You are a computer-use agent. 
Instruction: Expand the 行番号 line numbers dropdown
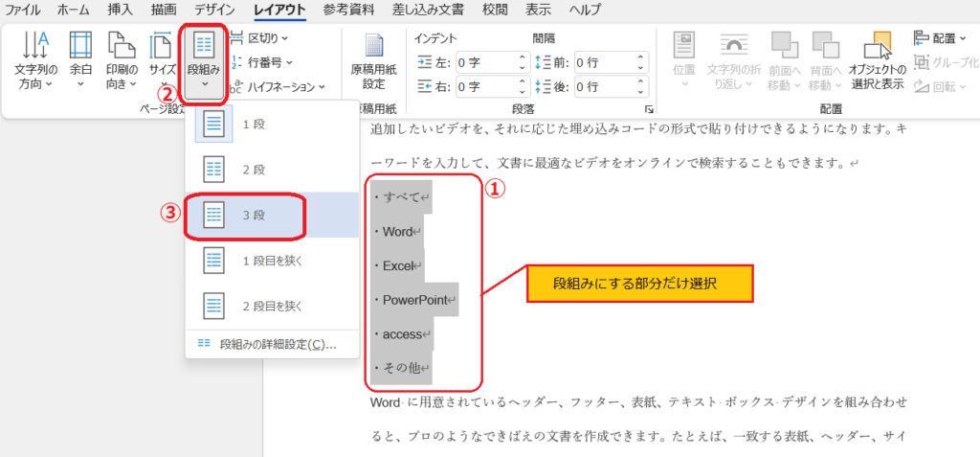pos(261,62)
